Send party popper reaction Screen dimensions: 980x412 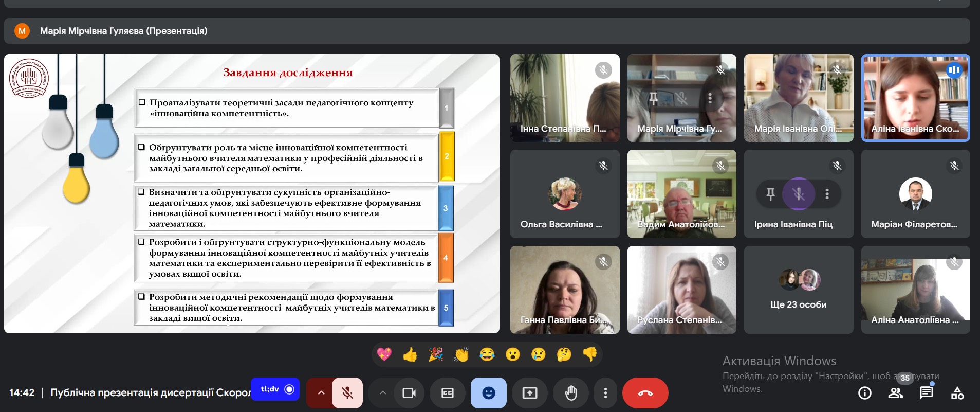(436, 354)
